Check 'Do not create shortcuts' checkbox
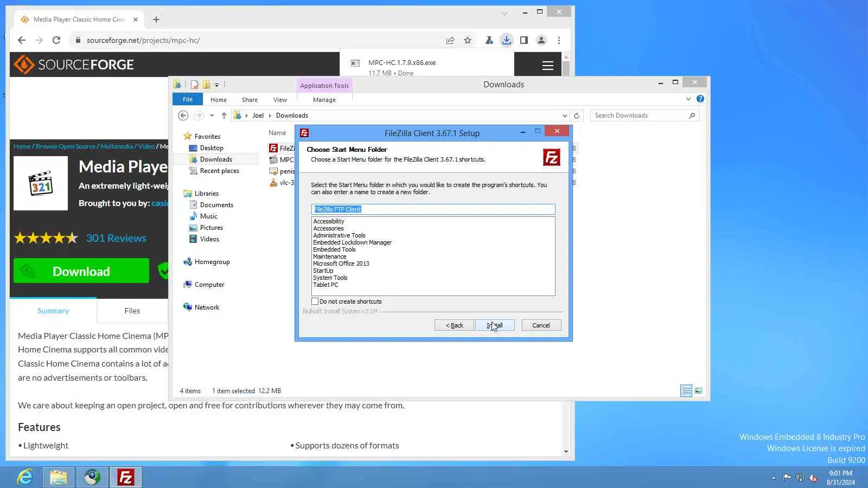Image resolution: width=868 pixels, height=488 pixels. [x=315, y=301]
